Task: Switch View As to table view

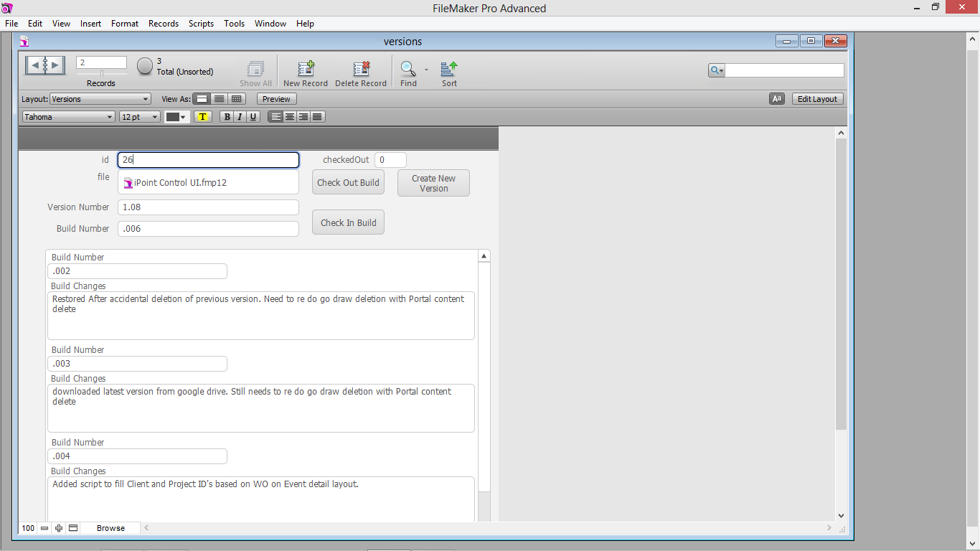Action: tap(237, 99)
